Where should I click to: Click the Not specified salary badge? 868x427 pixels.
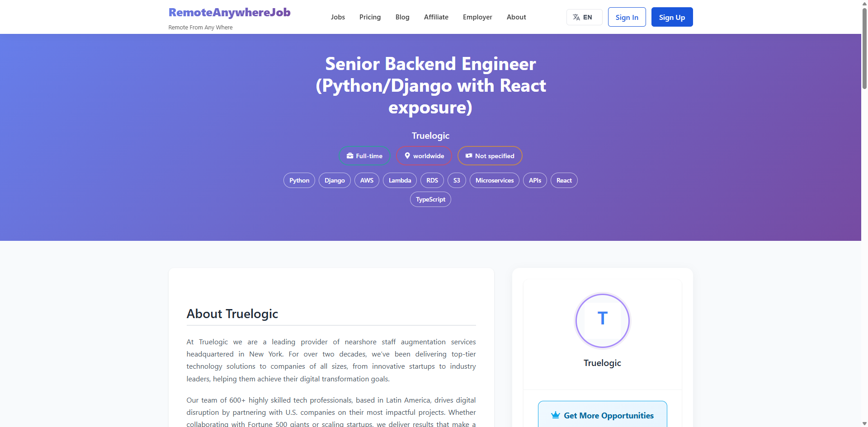click(490, 156)
